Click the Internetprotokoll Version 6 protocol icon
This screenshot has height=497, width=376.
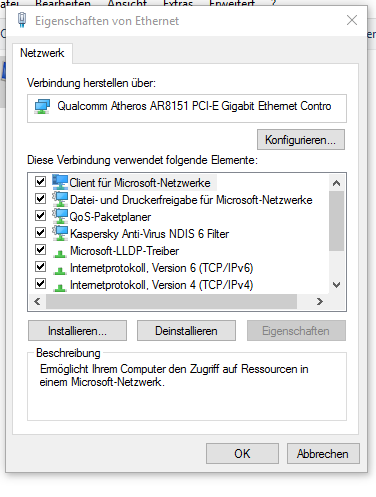(60, 271)
